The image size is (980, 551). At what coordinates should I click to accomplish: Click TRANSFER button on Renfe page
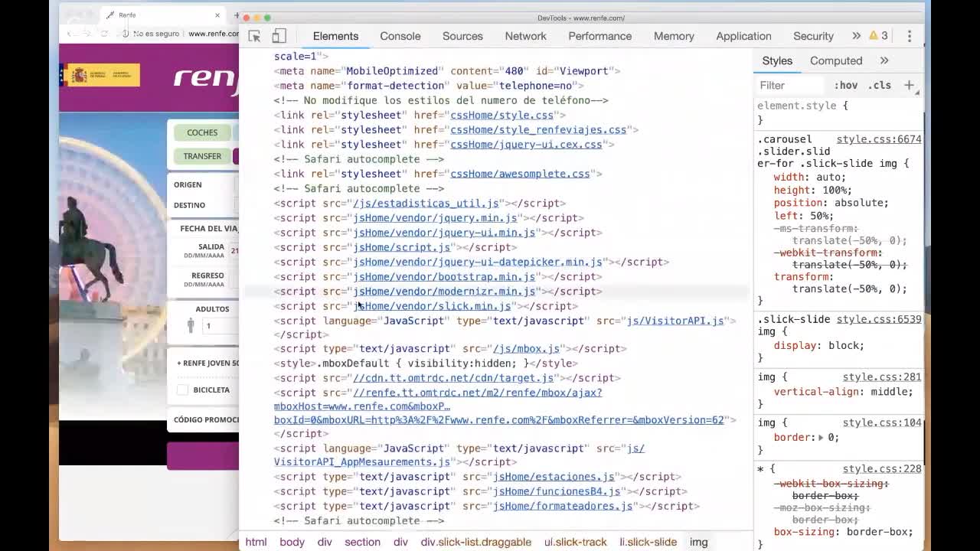[x=202, y=156]
